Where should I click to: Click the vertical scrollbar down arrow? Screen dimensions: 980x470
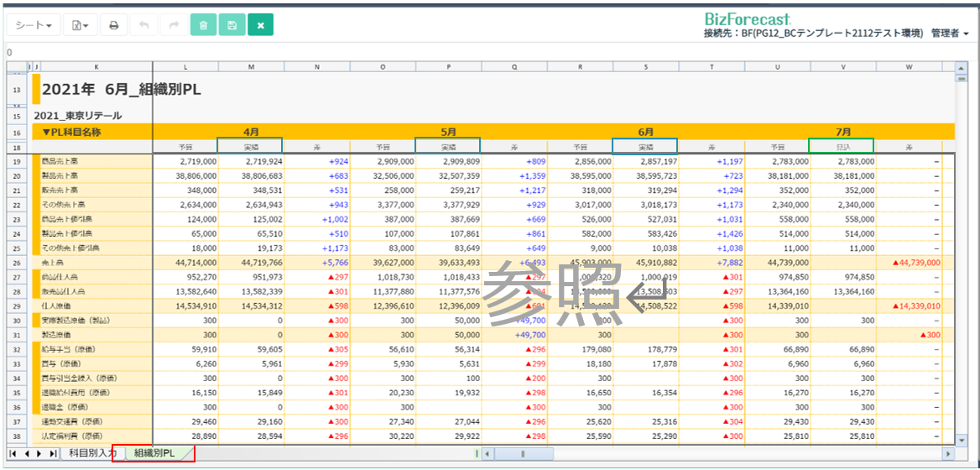[960, 440]
